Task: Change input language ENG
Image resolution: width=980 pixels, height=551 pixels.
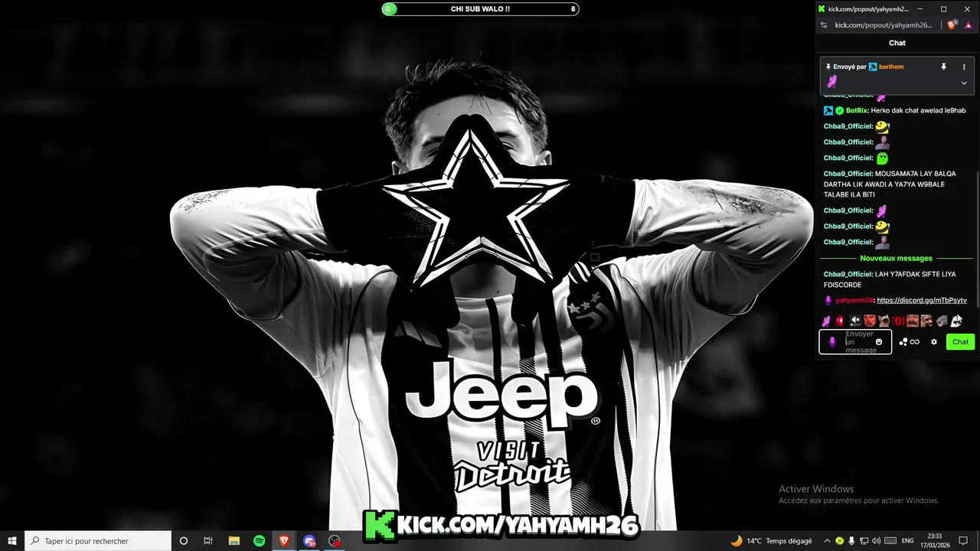Action: coord(908,541)
